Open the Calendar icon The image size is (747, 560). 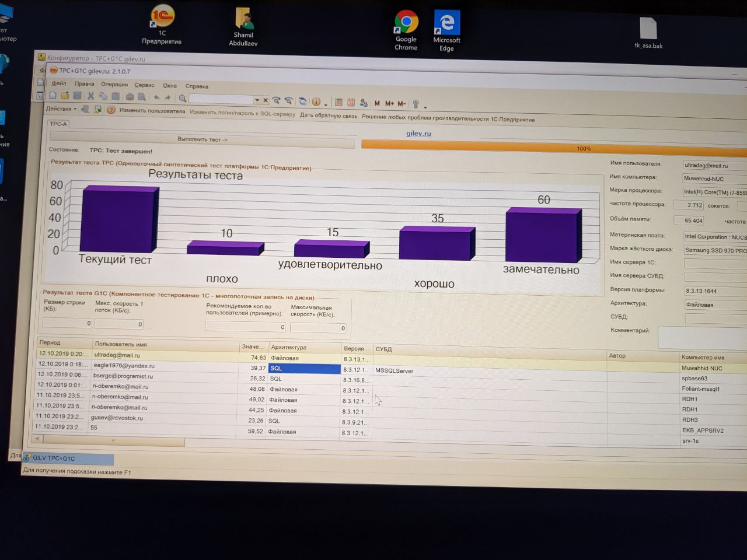tap(351, 102)
